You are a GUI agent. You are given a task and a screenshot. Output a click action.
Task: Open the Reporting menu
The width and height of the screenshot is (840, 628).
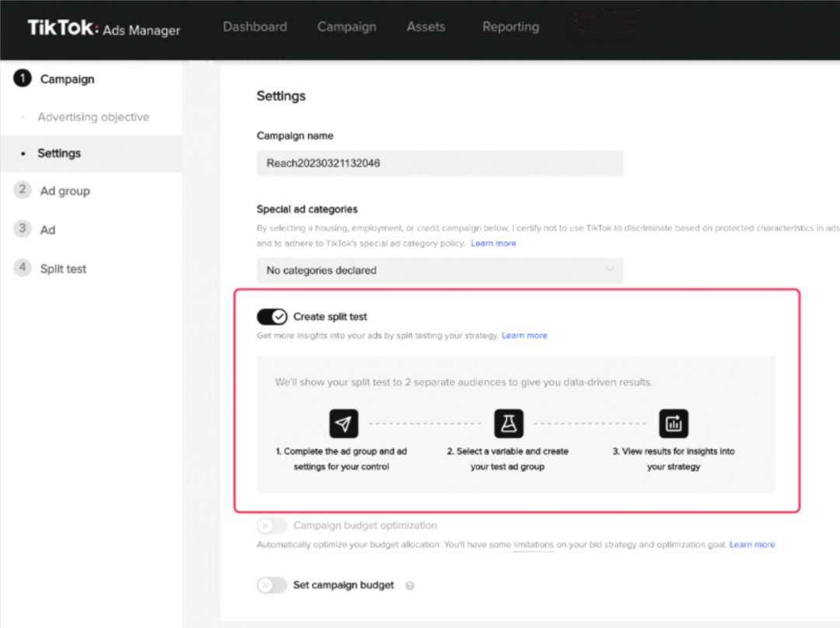point(510,27)
